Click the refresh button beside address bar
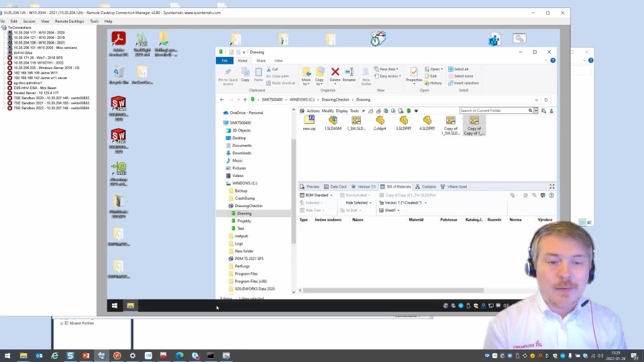Screen dimensions: 644x362 click(546, 100)
